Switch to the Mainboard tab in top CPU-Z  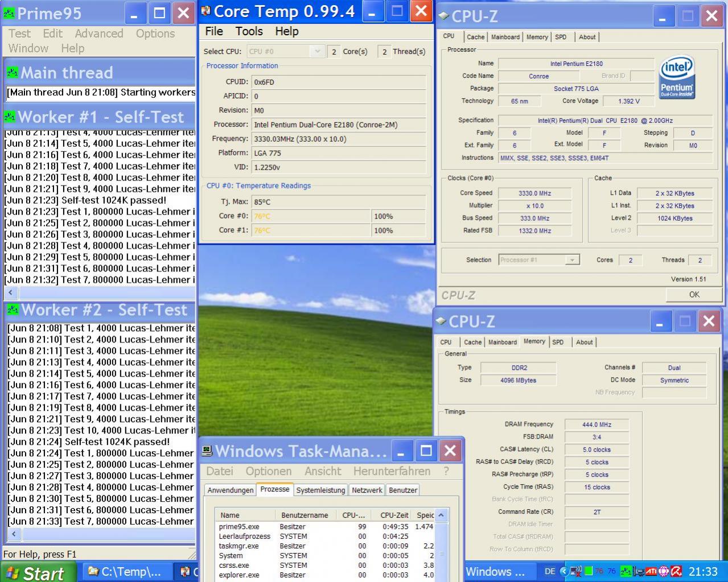(x=505, y=37)
